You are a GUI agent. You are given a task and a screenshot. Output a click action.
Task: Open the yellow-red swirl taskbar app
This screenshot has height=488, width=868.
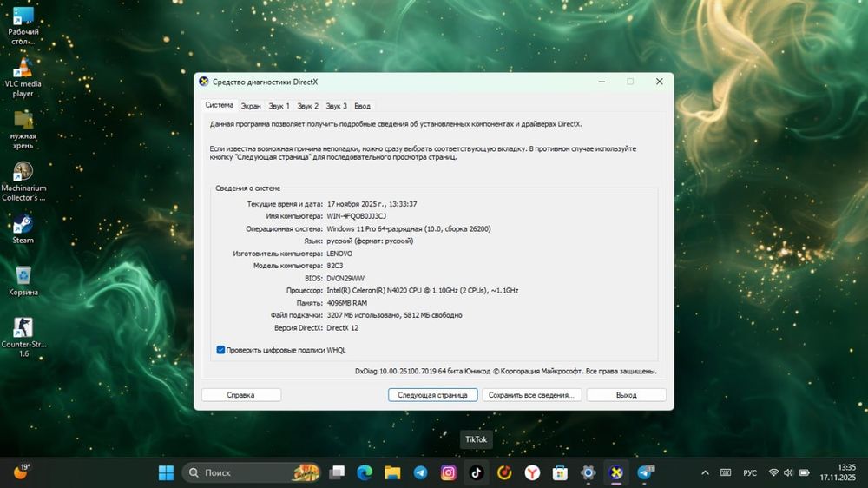504,472
